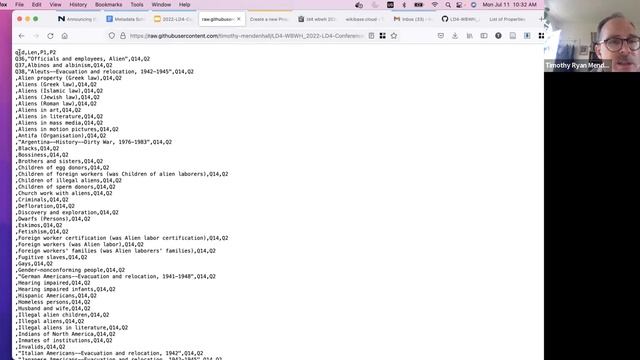
Task: Open the History menu
Action: pos(78,4)
